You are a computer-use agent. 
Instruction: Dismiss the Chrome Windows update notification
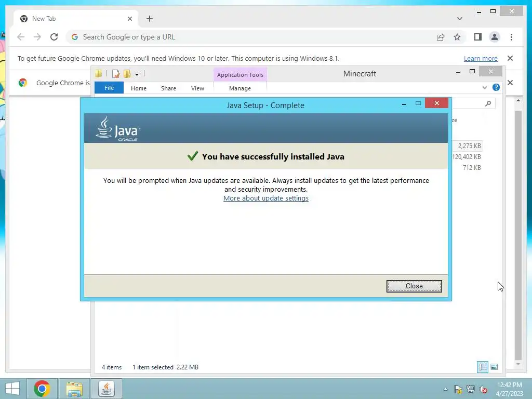point(510,58)
